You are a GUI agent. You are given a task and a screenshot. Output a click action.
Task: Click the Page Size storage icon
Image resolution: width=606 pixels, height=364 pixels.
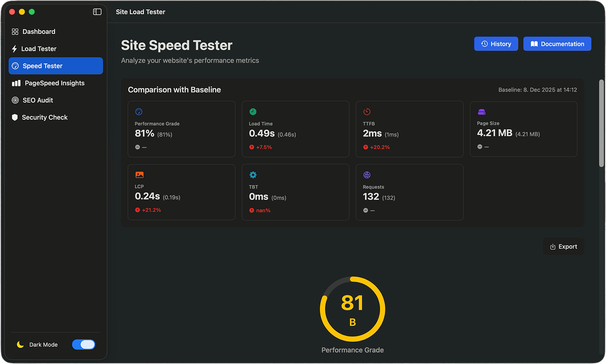pyautogui.click(x=481, y=112)
